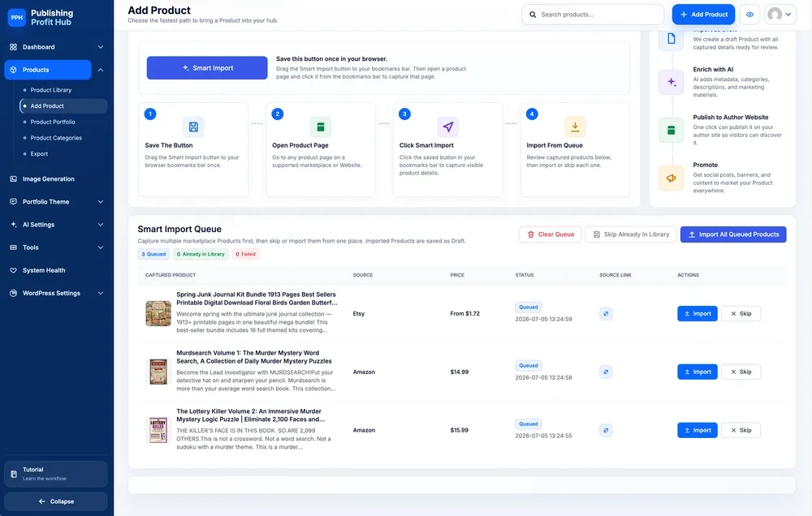Click the Dashboard grid icon
Viewport: 812px width, 516px height.
14,47
